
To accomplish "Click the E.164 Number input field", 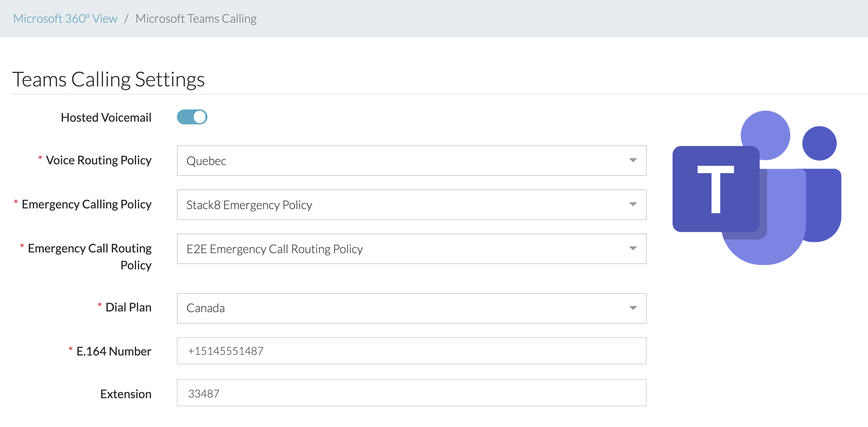I will coord(411,351).
